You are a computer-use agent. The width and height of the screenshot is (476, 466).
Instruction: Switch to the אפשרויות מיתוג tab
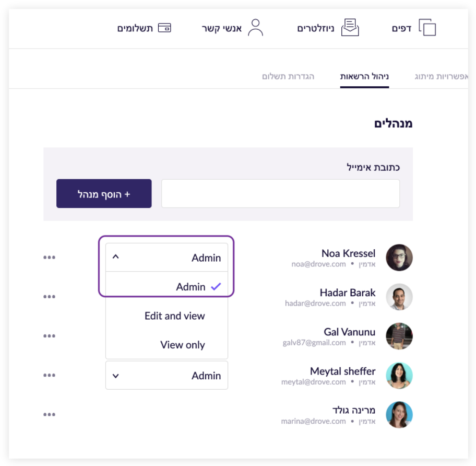(x=442, y=77)
